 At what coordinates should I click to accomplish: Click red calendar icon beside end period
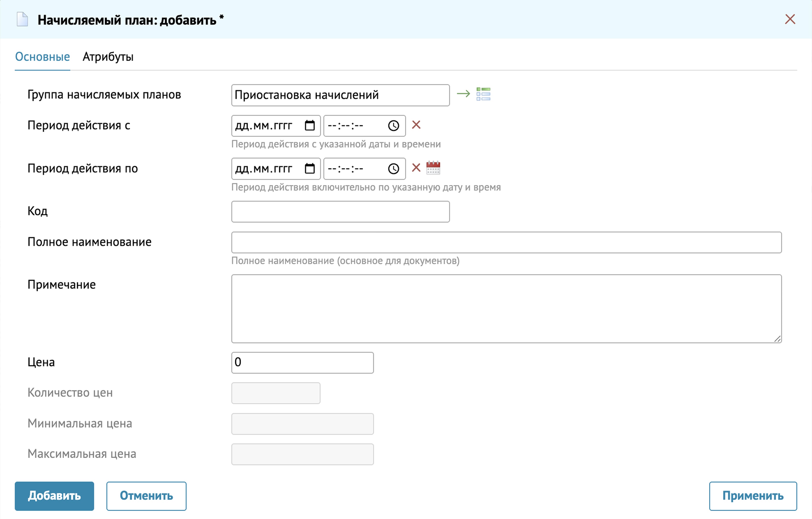[x=433, y=168]
